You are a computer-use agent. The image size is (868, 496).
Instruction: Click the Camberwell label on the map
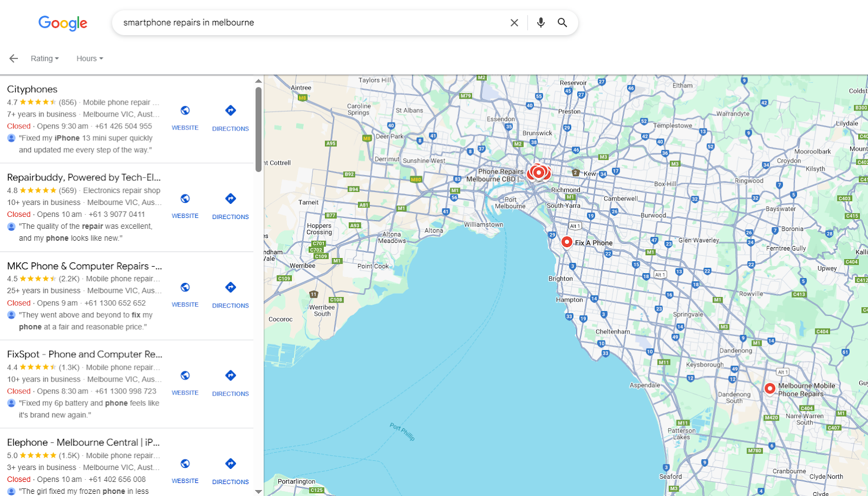pyautogui.click(x=621, y=198)
